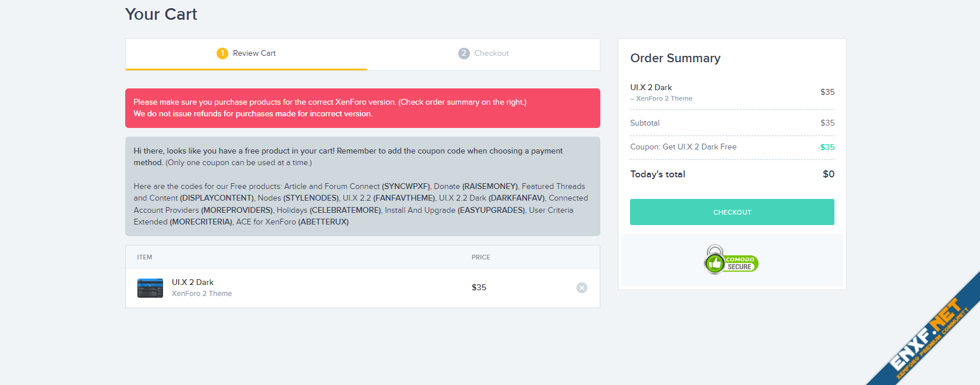Click the green CHECKOUT button
The height and width of the screenshot is (385, 980).
click(732, 212)
